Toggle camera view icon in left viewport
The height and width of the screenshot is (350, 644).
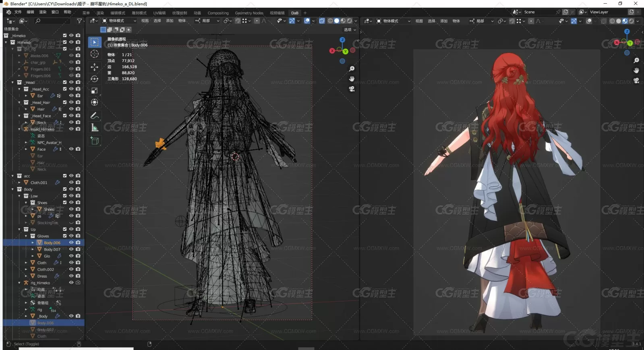click(352, 89)
